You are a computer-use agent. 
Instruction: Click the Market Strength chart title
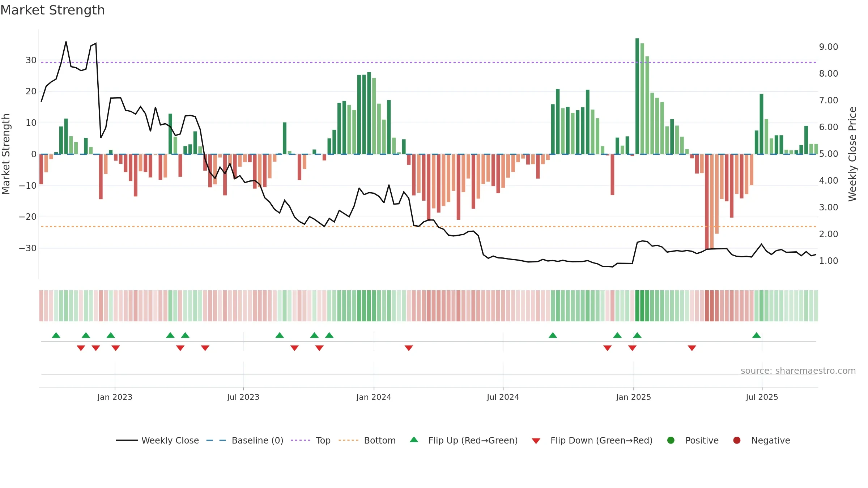(x=52, y=10)
